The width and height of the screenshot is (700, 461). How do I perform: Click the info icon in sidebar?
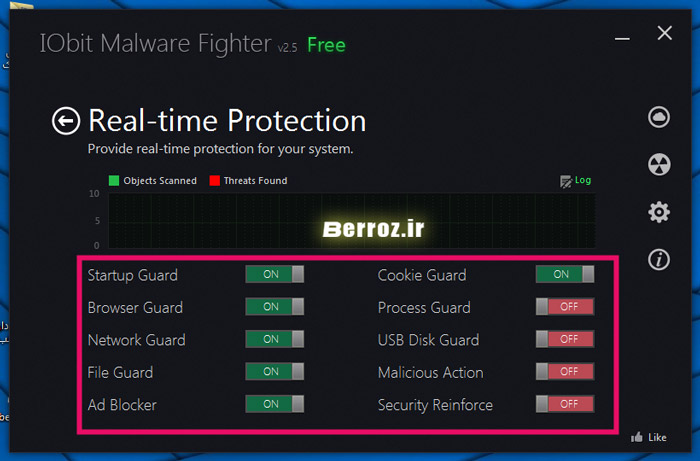658,260
